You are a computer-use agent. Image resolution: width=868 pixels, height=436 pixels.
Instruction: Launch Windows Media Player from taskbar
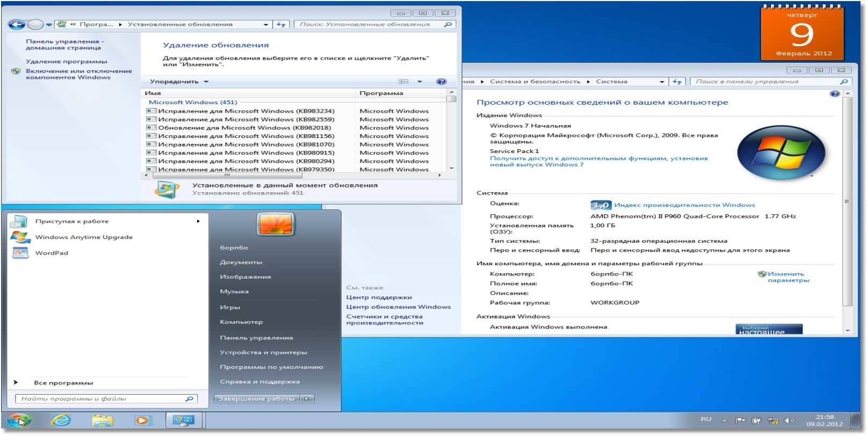143,420
